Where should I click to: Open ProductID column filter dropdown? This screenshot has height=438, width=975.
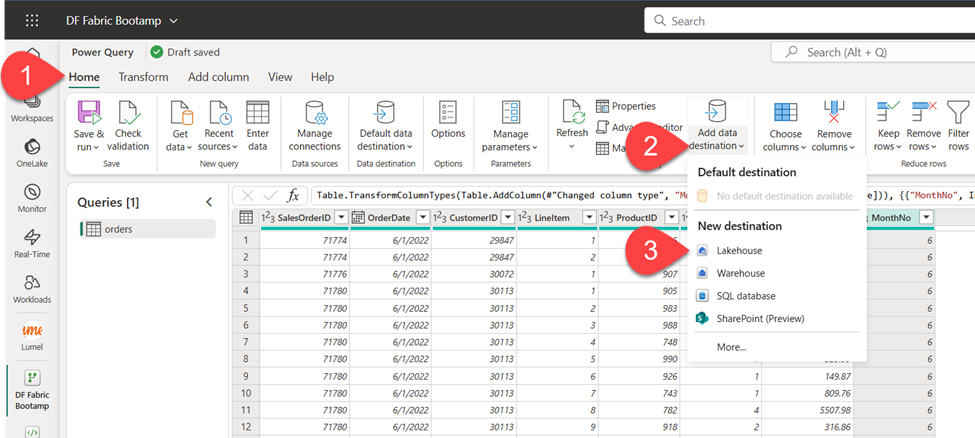[x=670, y=217]
